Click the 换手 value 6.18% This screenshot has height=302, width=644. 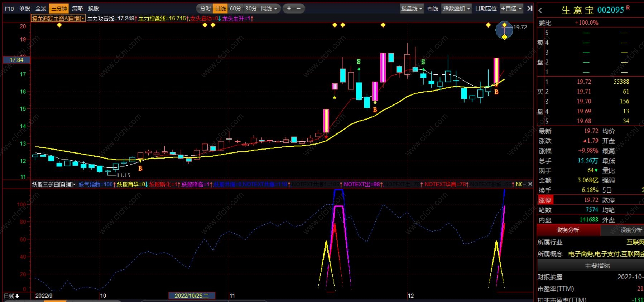(590, 190)
